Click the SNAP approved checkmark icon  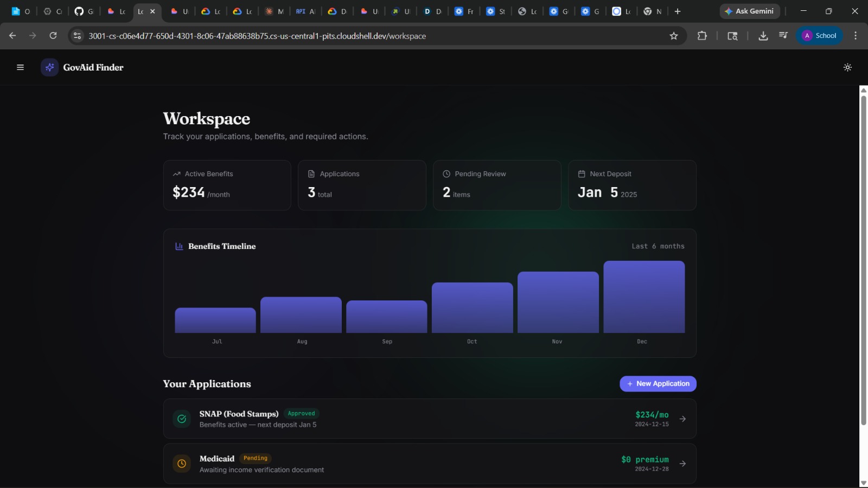pyautogui.click(x=182, y=419)
